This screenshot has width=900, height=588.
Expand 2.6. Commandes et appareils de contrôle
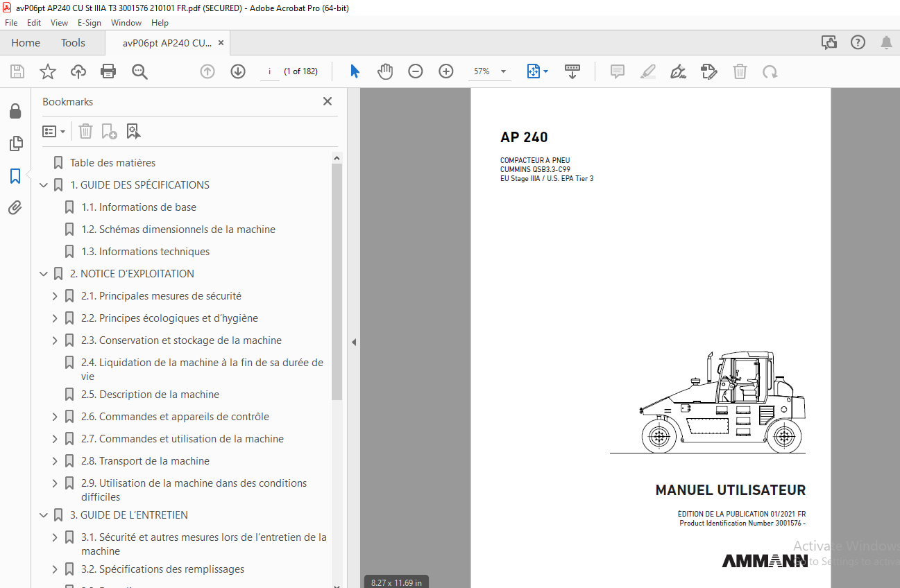(55, 417)
